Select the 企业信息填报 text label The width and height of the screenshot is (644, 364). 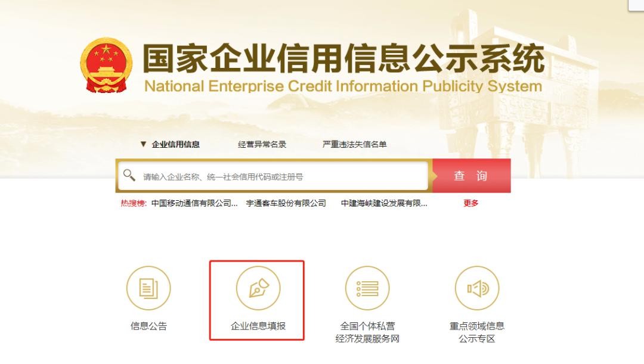pos(258,326)
